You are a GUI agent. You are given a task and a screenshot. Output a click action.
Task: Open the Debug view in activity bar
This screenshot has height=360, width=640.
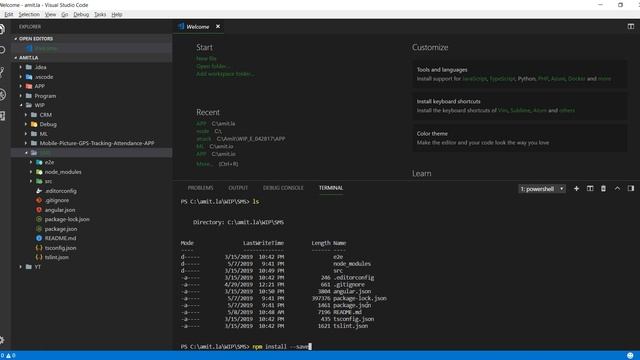point(2,95)
